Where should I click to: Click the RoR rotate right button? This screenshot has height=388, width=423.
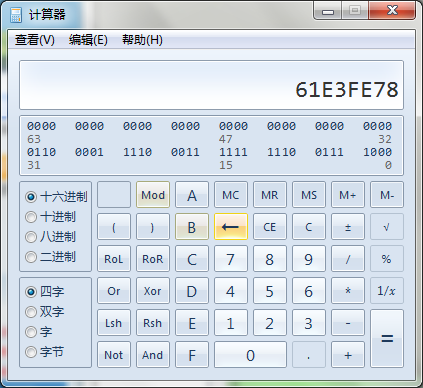(153, 259)
